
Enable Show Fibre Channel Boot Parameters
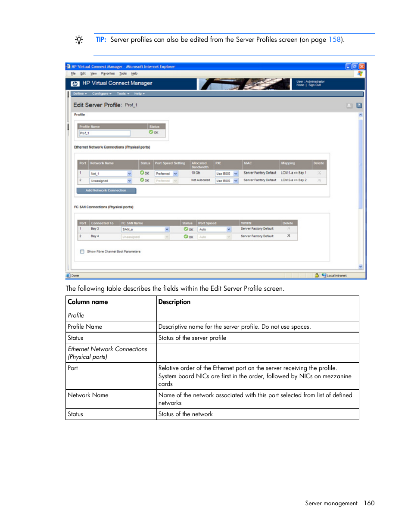coord(82,252)
